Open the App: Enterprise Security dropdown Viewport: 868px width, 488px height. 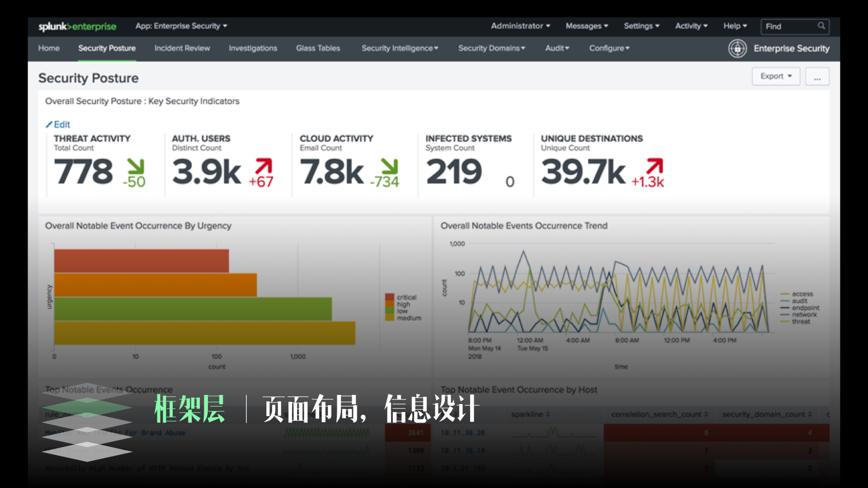click(181, 26)
